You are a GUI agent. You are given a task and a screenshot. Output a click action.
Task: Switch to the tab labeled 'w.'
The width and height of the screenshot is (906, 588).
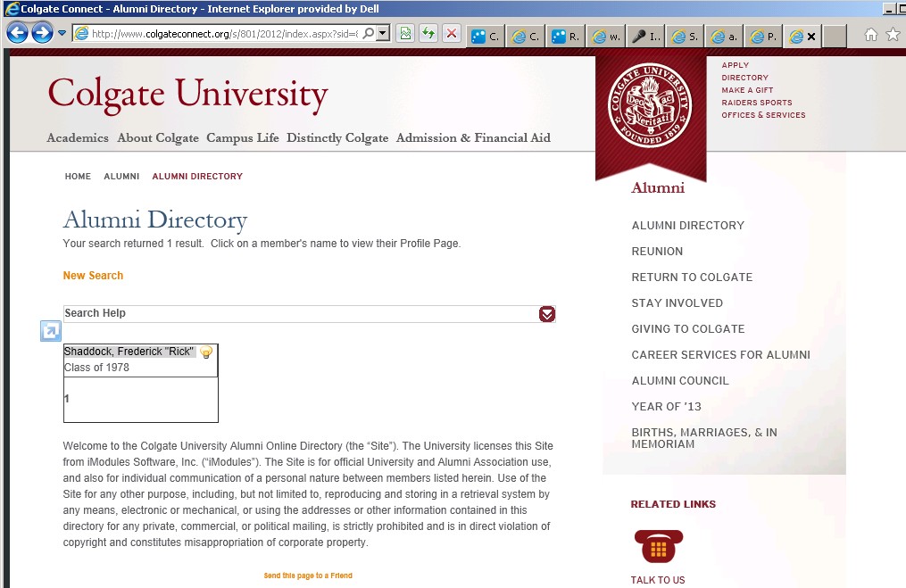coord(606,36)
